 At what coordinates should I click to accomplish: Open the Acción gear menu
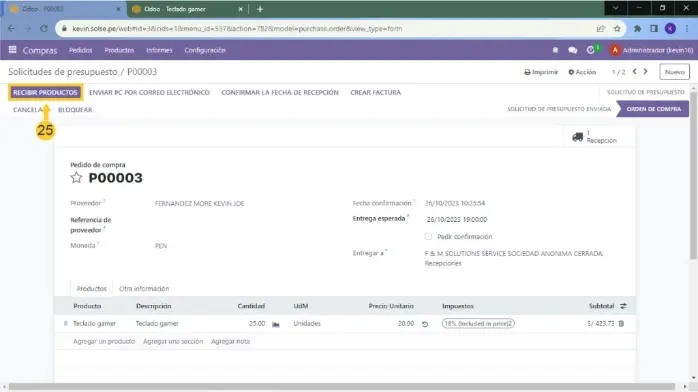(x=582, y=72)
